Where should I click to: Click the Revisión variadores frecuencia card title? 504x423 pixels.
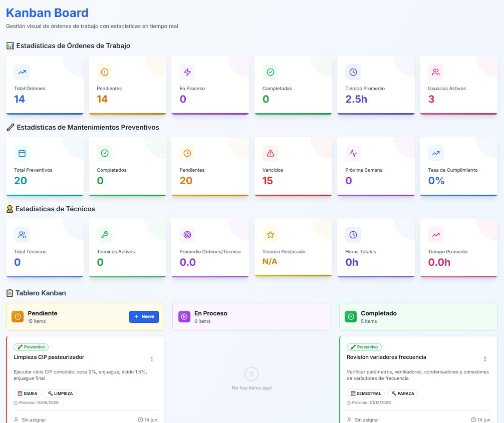click(x=386, y=357)
